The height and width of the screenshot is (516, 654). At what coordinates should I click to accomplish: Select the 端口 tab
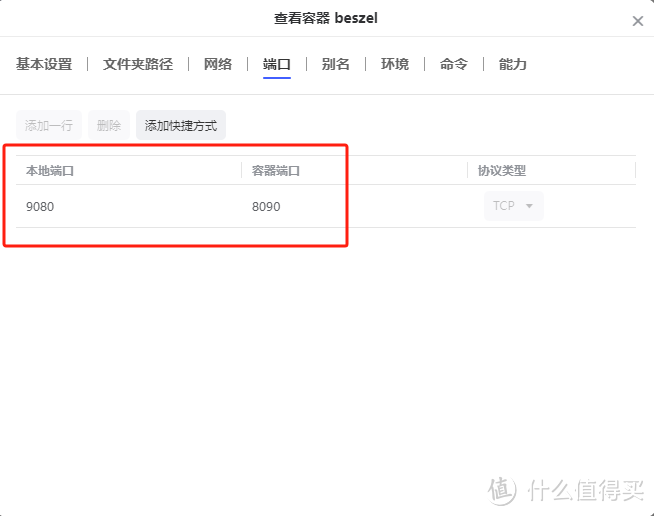(277, 64)
